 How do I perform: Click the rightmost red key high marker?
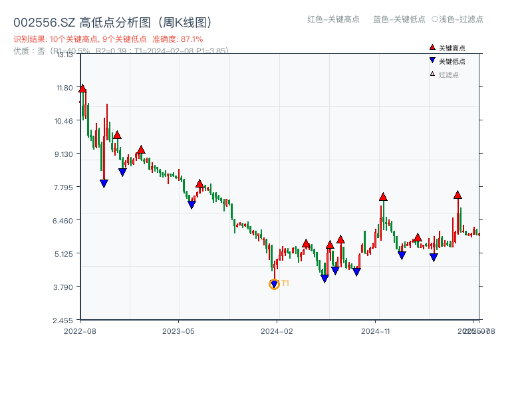458,195
